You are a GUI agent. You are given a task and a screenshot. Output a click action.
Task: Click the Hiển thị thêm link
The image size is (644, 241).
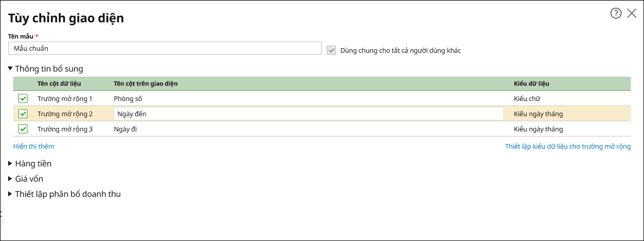pyautogui.click(x=34, y=146)
